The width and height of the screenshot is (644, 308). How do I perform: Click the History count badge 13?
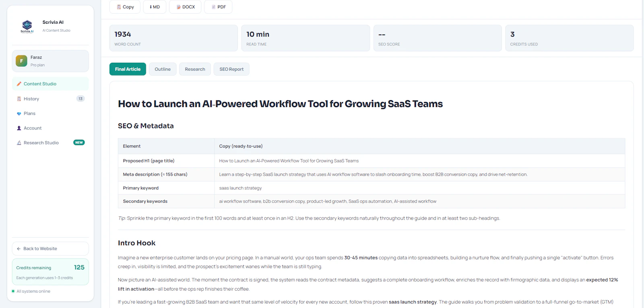point(80,99)
